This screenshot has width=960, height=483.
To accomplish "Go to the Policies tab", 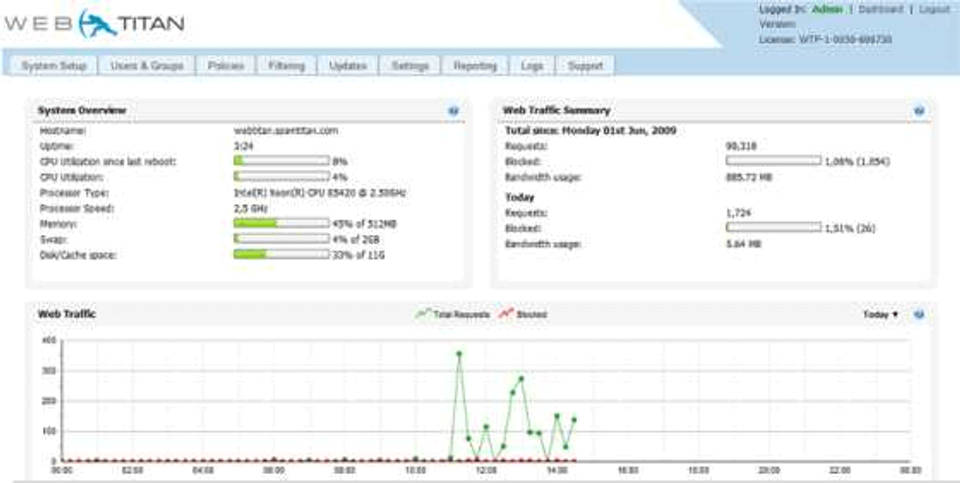I will pos(226,66).
